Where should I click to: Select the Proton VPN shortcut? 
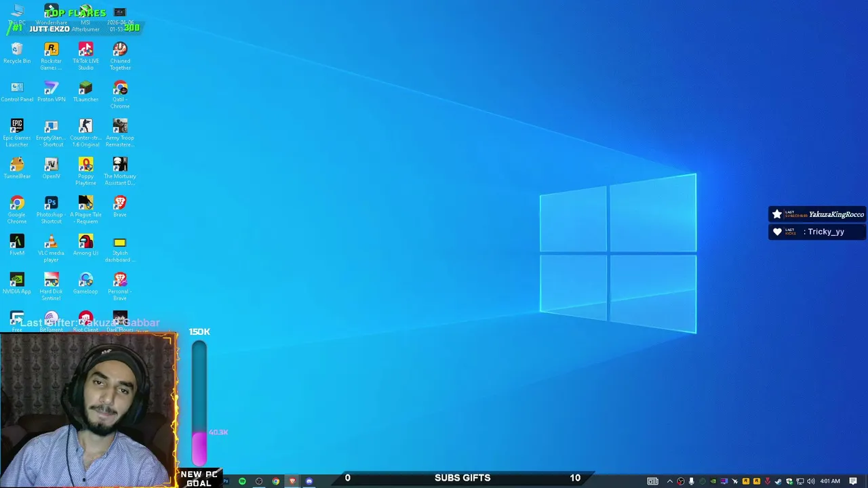point(51,92)
